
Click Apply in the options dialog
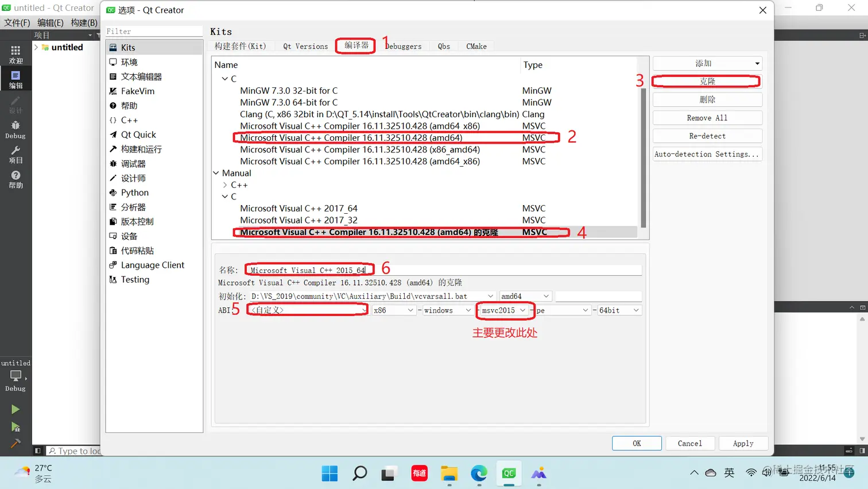(x=743, y=444)
